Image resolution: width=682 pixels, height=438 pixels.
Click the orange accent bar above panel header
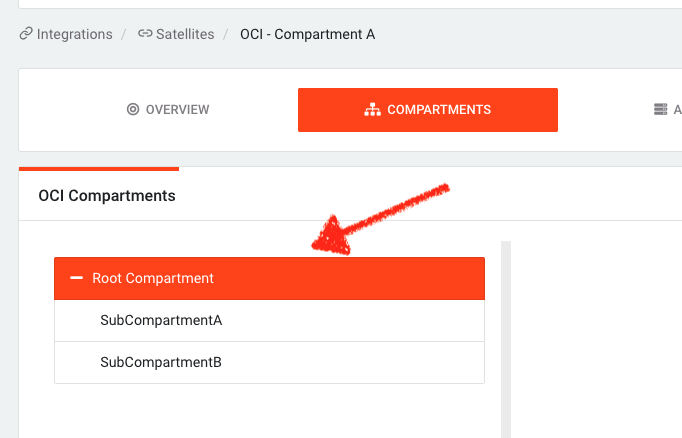pyautogui.click(x=99, y=169)
